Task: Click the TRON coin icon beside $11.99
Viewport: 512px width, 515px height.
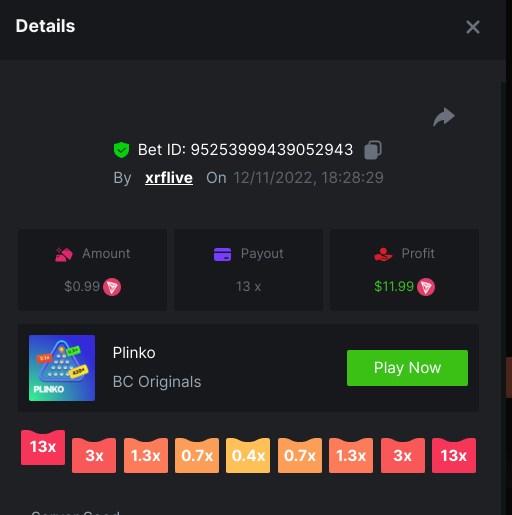Action: coord(426,287)
